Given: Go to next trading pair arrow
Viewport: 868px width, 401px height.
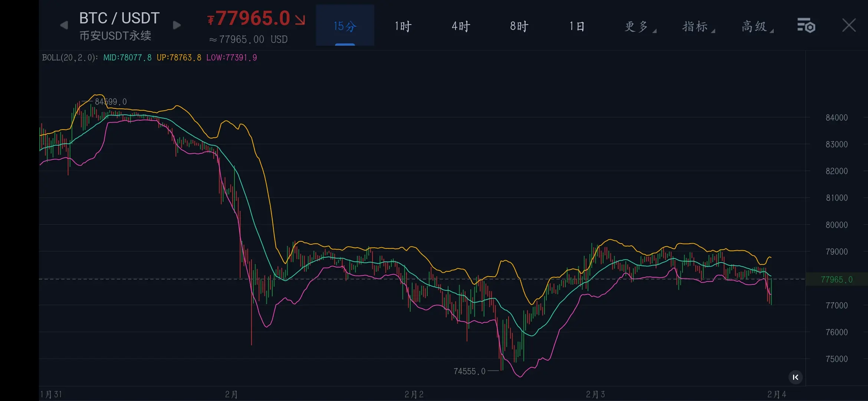Looking at the screenshot, I should [177, 25].
